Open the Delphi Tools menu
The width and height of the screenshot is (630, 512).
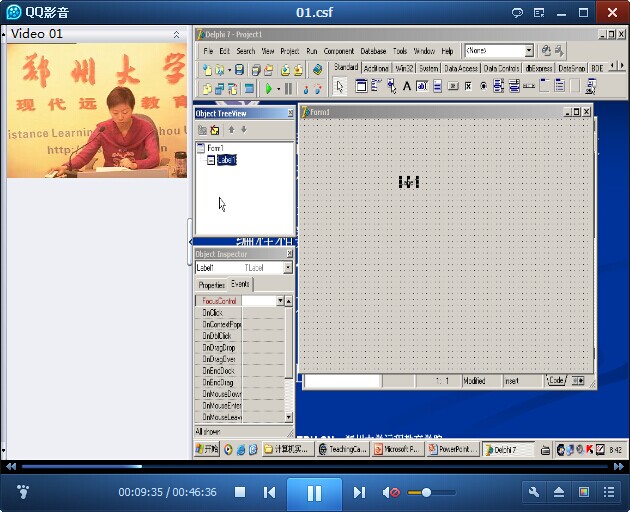pyautogui.click(x=400, y=51)
